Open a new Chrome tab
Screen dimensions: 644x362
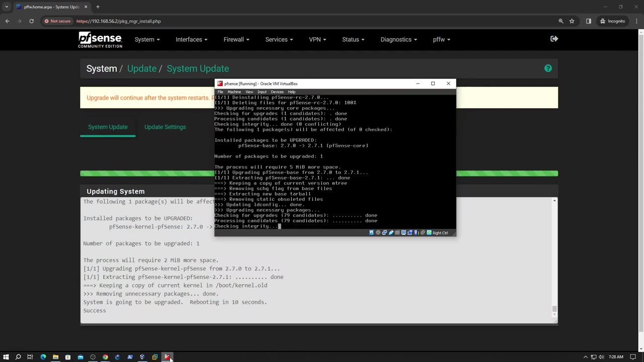98,7
